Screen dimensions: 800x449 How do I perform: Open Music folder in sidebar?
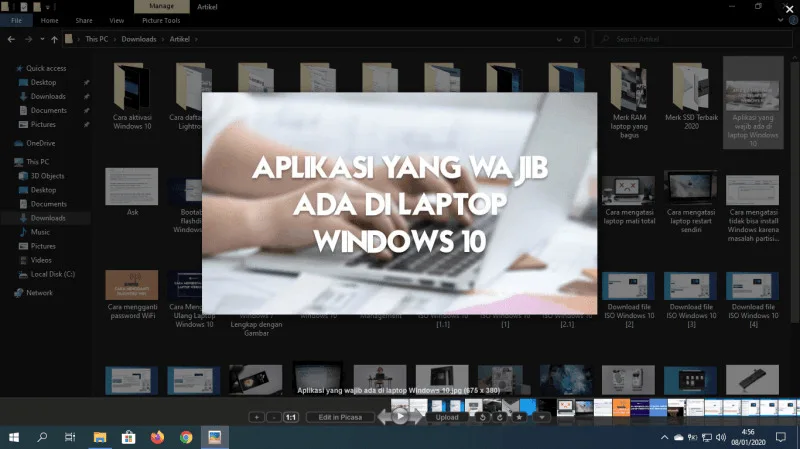pos(40,232)
